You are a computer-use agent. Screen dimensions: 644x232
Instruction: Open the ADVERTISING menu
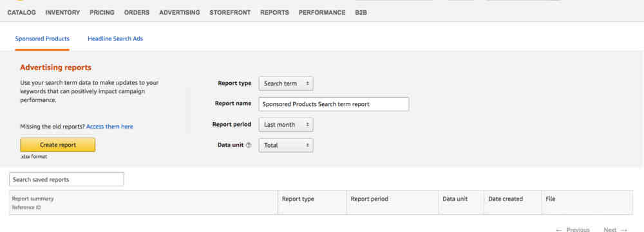pyautogui.click(x=180, y=13)
